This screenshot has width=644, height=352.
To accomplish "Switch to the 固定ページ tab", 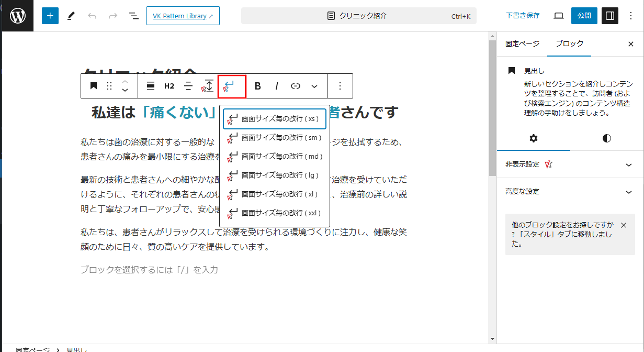I will point(522,44).
